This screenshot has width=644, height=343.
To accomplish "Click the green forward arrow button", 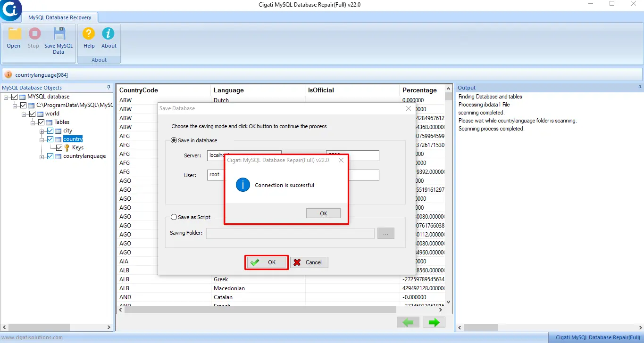I will (x=434, y=322).
